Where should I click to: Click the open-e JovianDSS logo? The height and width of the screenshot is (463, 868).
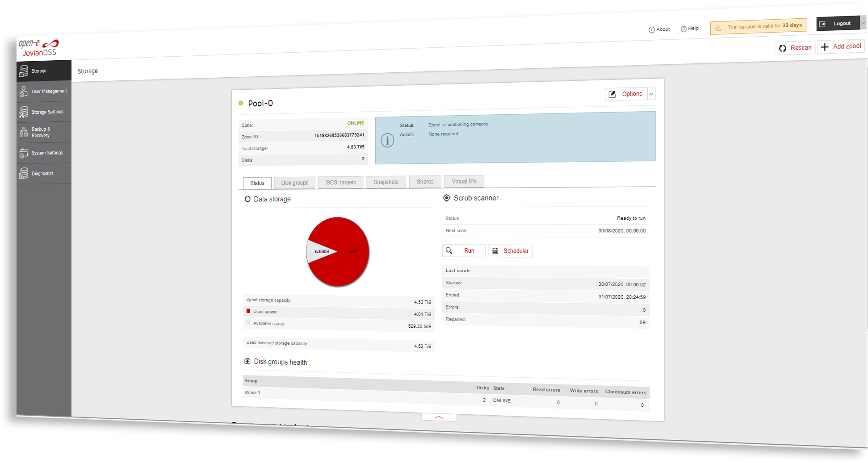click(39, 48)
